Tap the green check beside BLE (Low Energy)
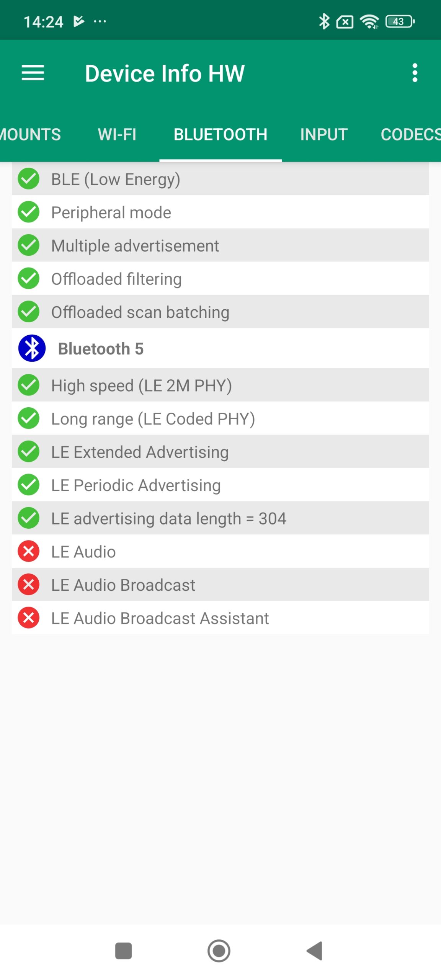 point(29,179)
